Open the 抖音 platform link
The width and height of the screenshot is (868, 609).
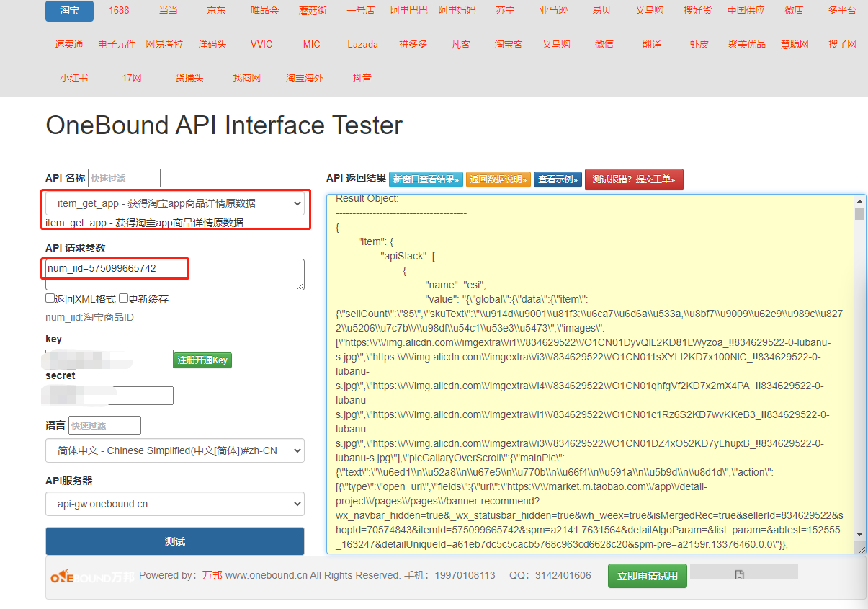tap(362, 77)
